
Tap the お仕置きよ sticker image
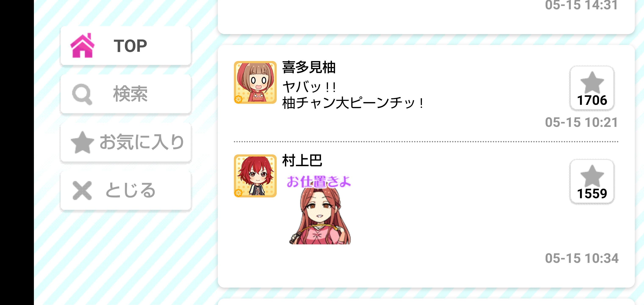(319, 209)
